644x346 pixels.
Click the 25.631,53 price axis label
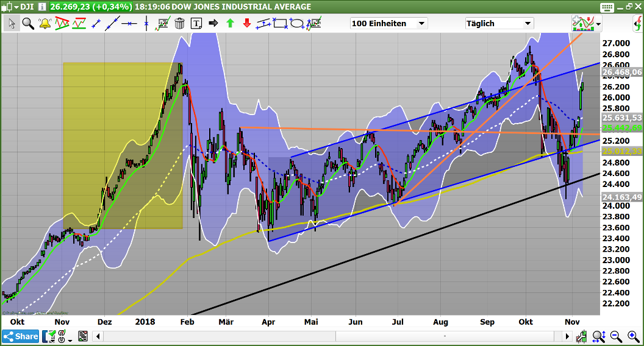click(622, 118)
